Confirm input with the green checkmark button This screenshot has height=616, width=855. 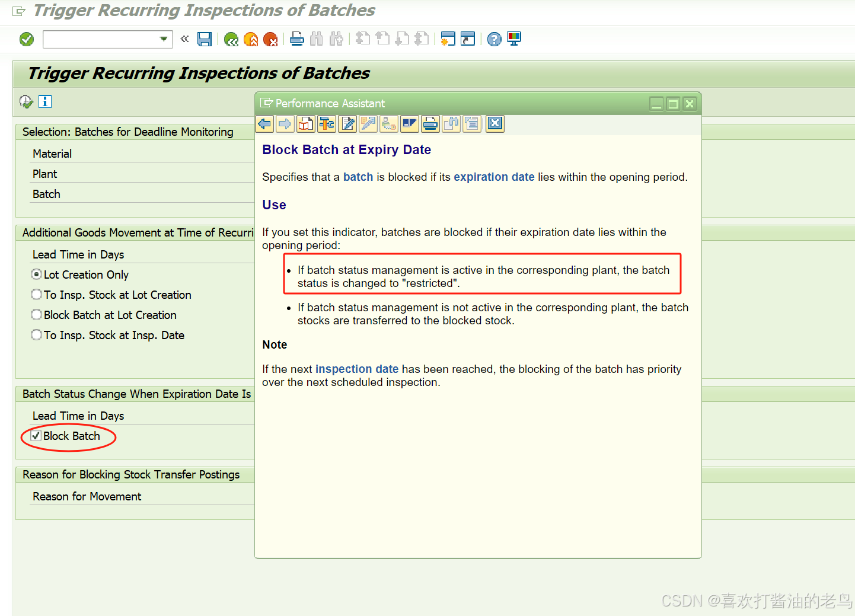[26, 39]
